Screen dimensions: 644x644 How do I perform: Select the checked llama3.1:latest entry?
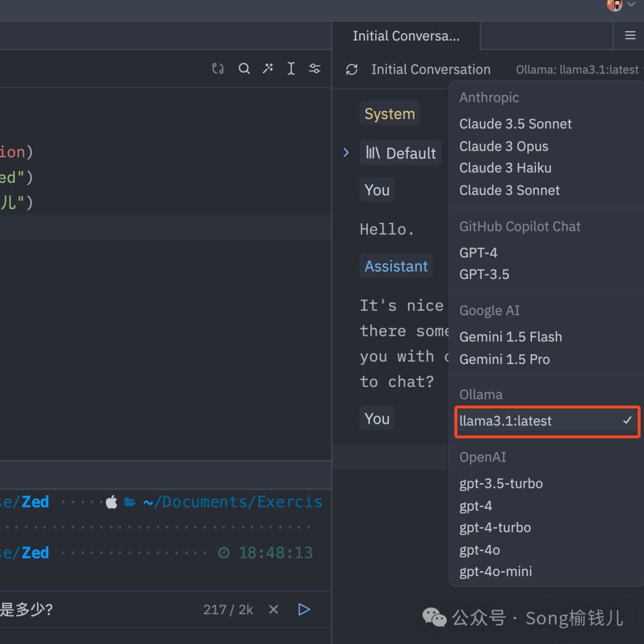[x=547, y=422]
